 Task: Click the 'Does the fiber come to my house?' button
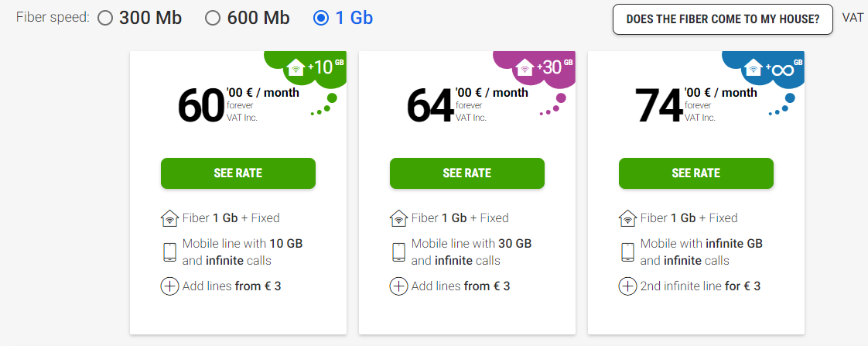coord(723,19)
